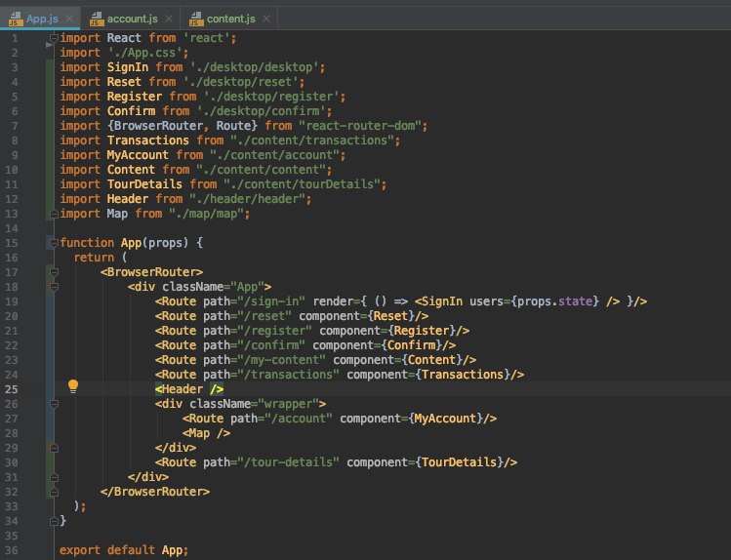This screenshot has width=731, height=560.
Task: Click the <Map /> tag on line 28
Action: point(207,433)
